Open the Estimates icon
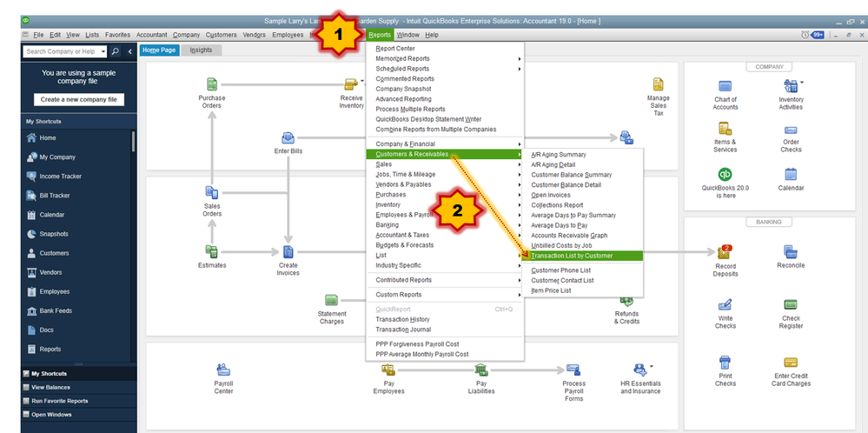This screenshot has width=868, height=433. pyautogui.click(x=211, y=252)
